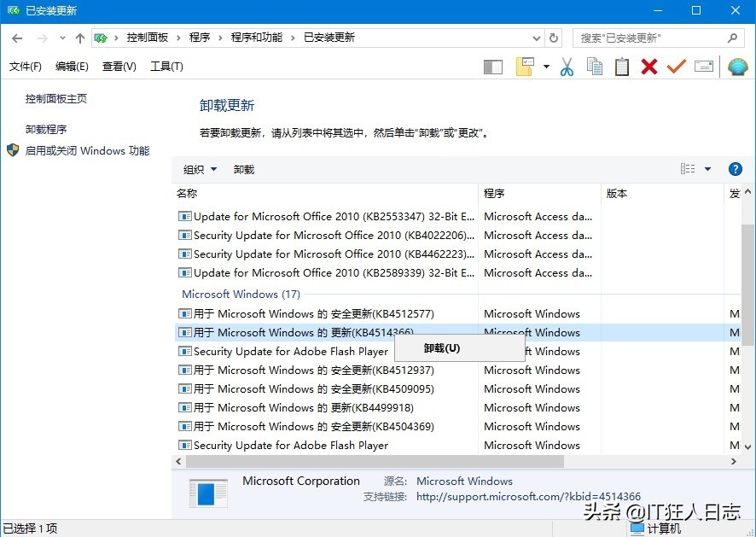Click the Back navigation arrow

[17, 38]
